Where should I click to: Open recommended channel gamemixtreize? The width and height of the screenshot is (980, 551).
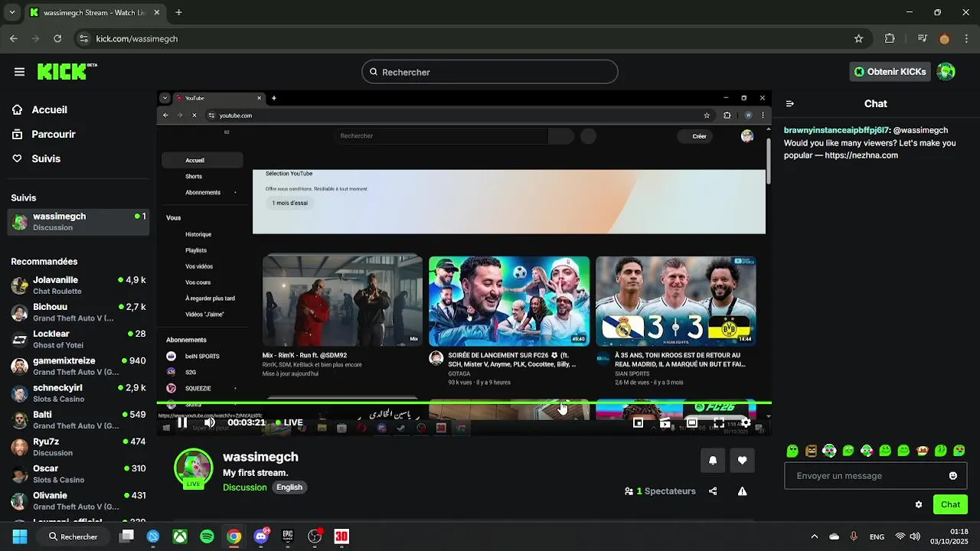78,366
